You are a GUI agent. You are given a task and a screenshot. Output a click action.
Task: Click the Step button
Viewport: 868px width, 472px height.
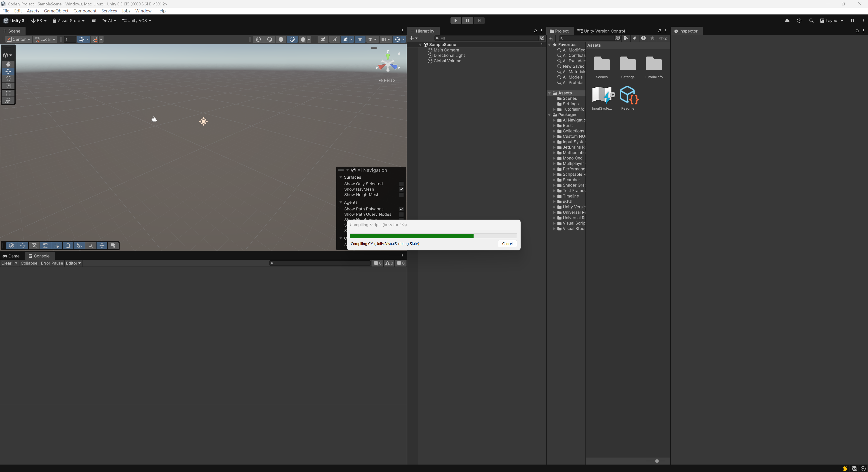coord(479,21)
